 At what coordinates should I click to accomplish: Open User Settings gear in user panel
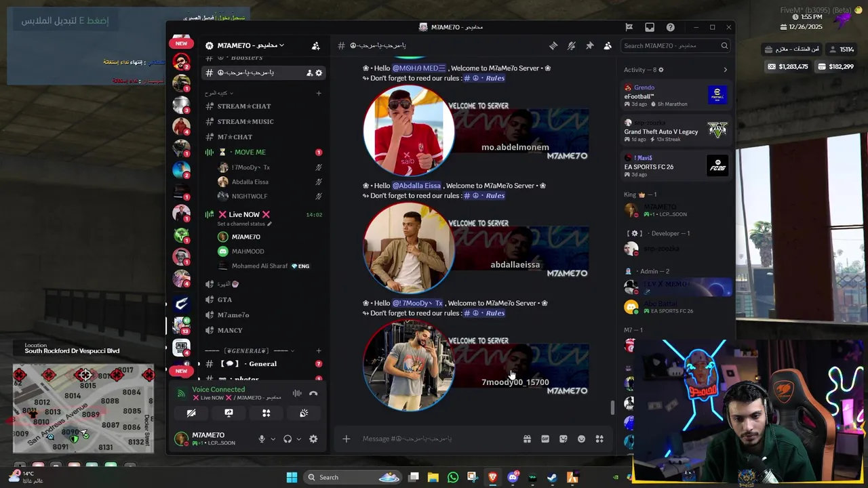313,439
